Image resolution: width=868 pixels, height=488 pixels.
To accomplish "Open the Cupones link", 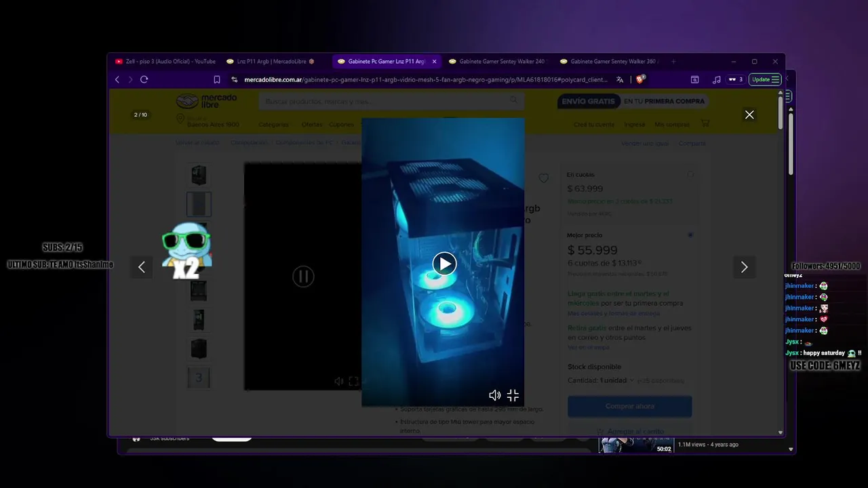I will pos(341,125).
